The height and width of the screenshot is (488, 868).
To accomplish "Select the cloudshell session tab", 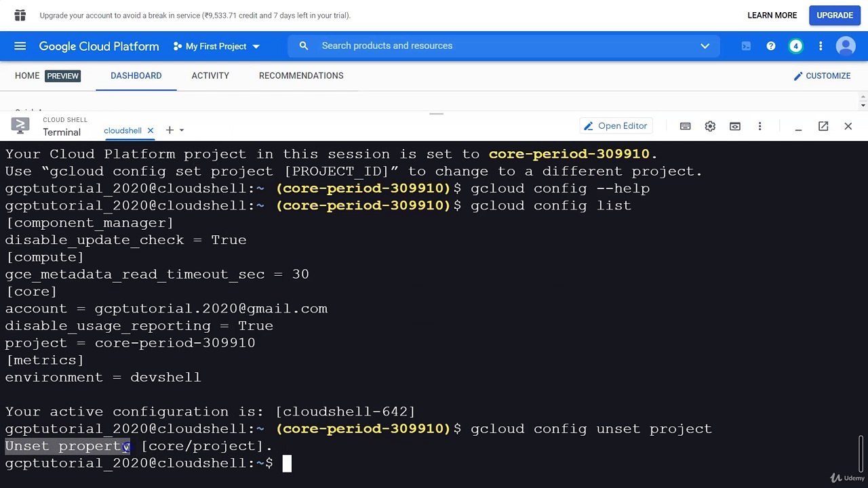I will (x=123, y=130).
